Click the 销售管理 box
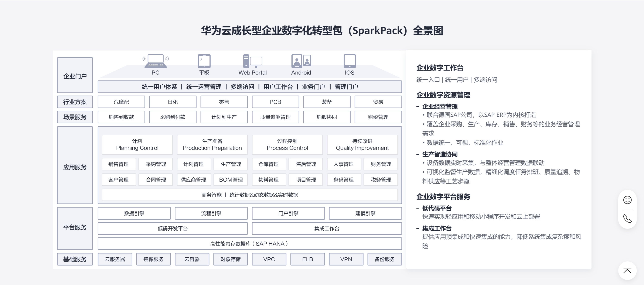 (x=119, y=164)
